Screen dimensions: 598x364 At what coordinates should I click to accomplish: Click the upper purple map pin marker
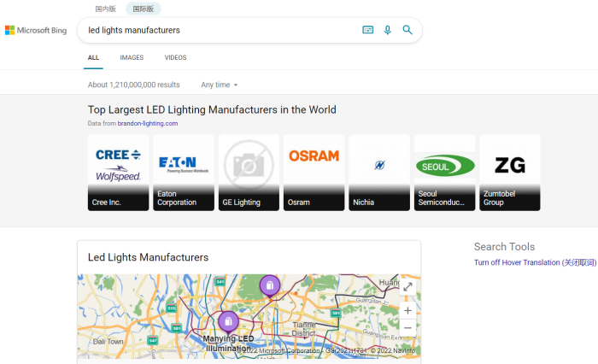(x=269, y=285)
